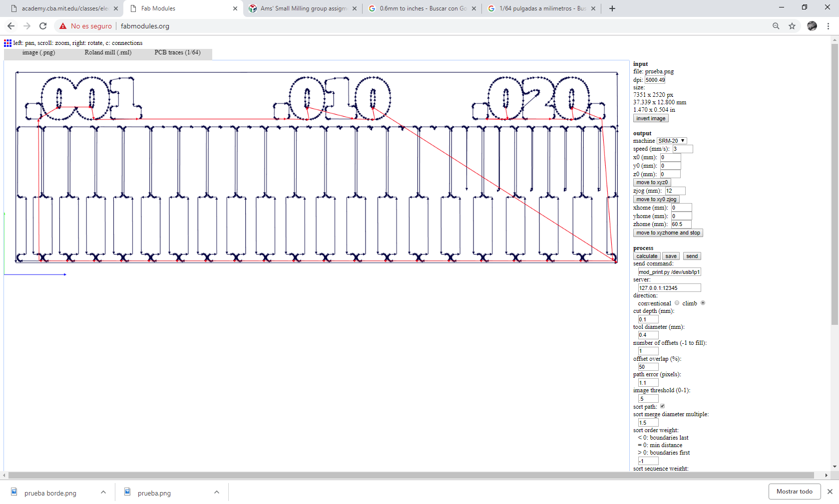Screen dimensions: 839x504
Task: Go back to the previous page
Action: click(x=11, y=26)
